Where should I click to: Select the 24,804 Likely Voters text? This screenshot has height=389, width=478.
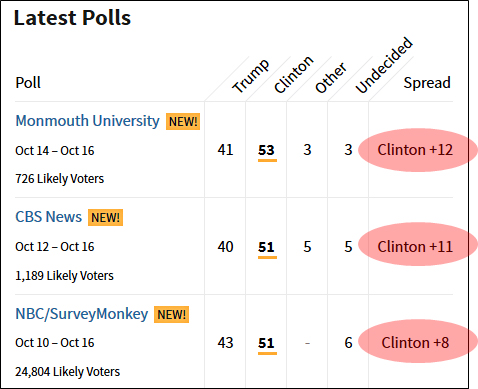tap(68, 372)
